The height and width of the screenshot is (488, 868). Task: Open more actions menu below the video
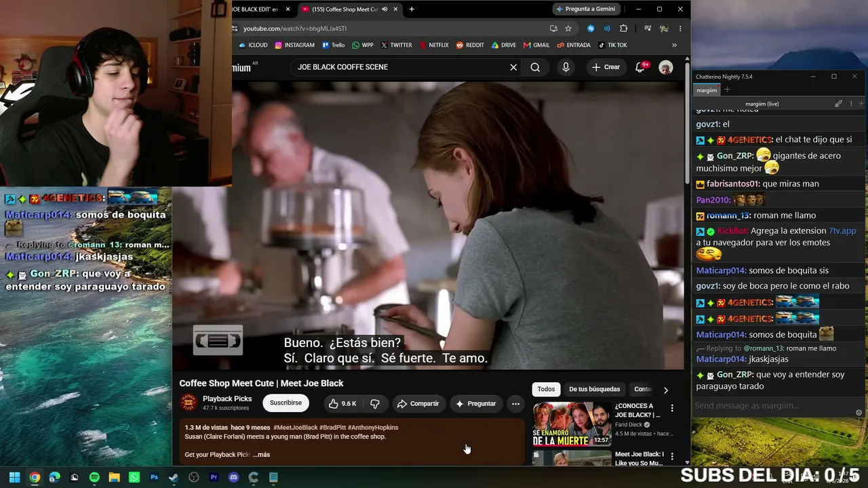tap(515, 403)
